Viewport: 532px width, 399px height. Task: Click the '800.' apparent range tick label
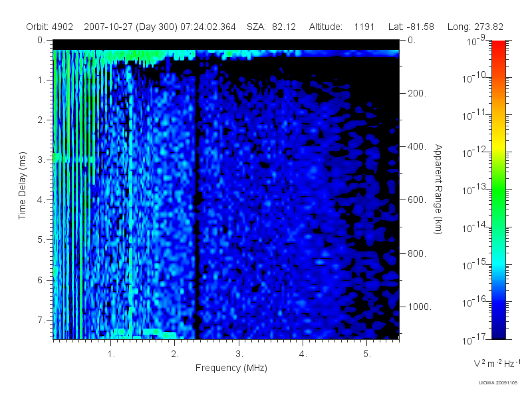[417, 253]
